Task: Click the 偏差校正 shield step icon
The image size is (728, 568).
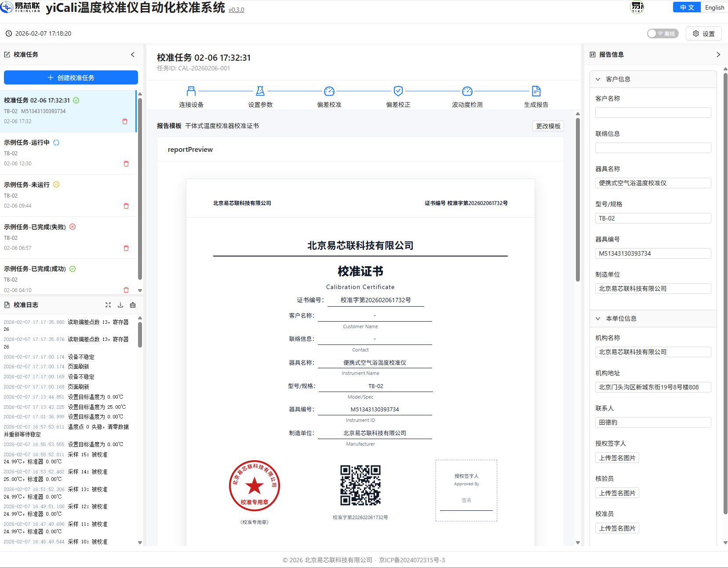Action: click(x=398, y=91)
